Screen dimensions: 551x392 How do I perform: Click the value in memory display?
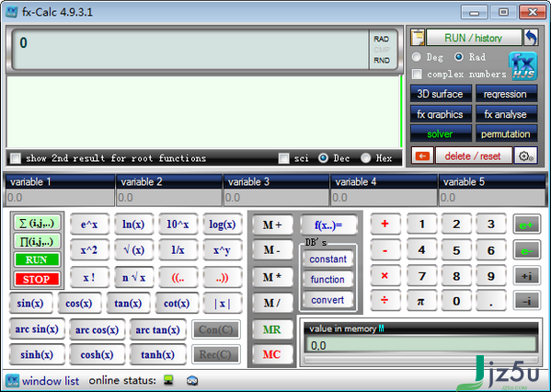pyautogui.click(x=420, y=345)
